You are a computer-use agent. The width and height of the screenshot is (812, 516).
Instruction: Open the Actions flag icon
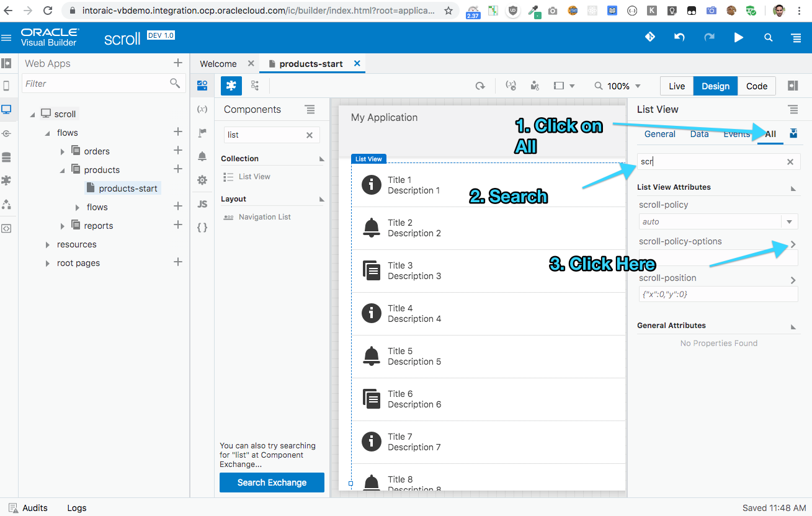pyautogui.click(x=202, y=133)
